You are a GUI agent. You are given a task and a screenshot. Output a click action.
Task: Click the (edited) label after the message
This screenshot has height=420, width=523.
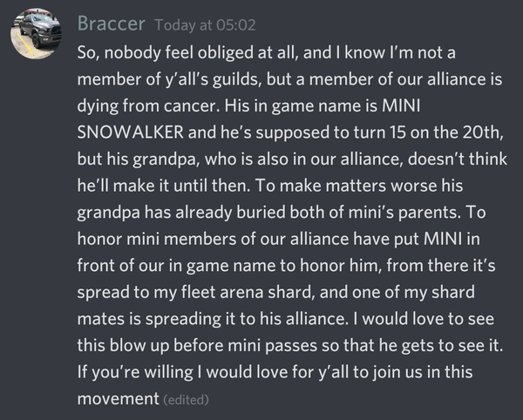pyautogui.click(x=187, y=402)
